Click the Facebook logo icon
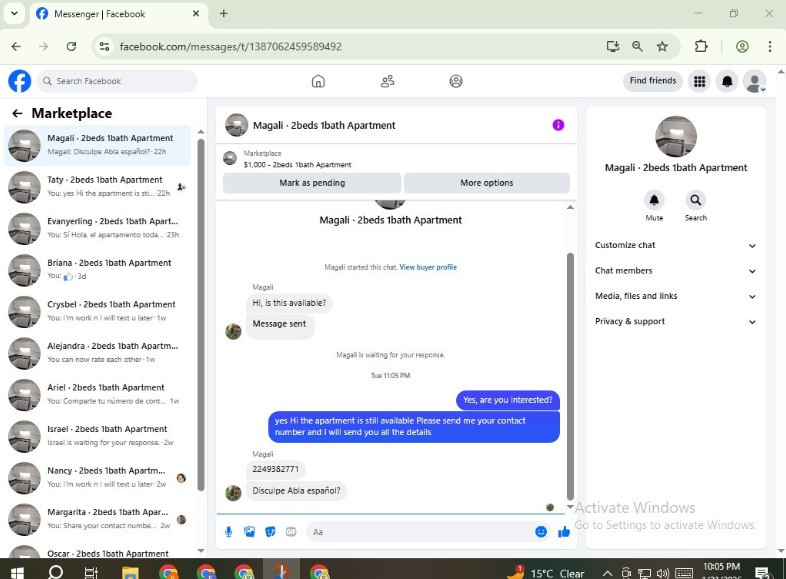 point(20,81)
